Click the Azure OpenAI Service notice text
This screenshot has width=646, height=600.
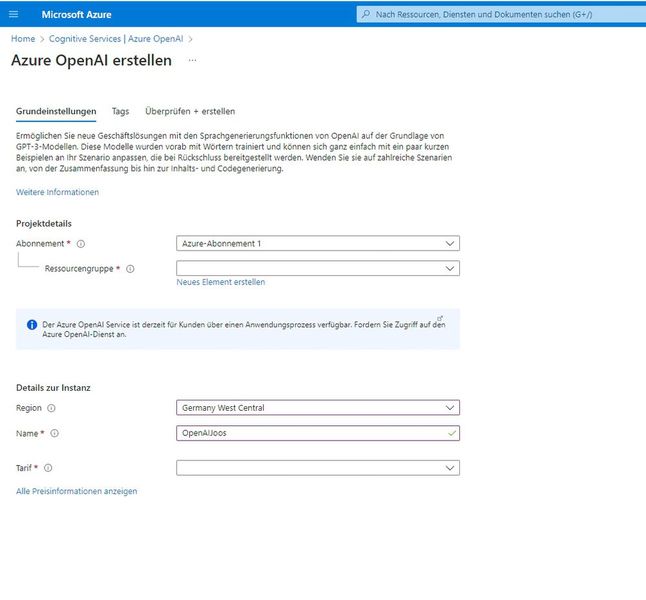243,329
